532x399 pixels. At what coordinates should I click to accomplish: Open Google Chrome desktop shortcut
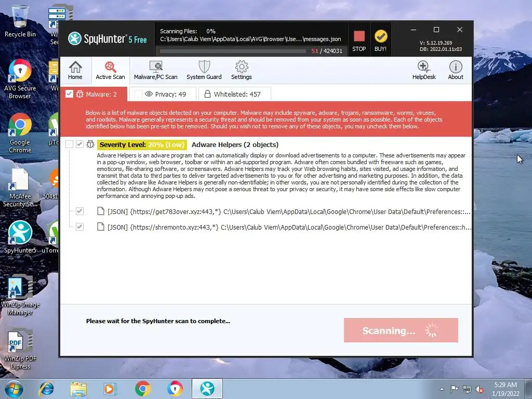pyautogui.click(x=20, y=133)
